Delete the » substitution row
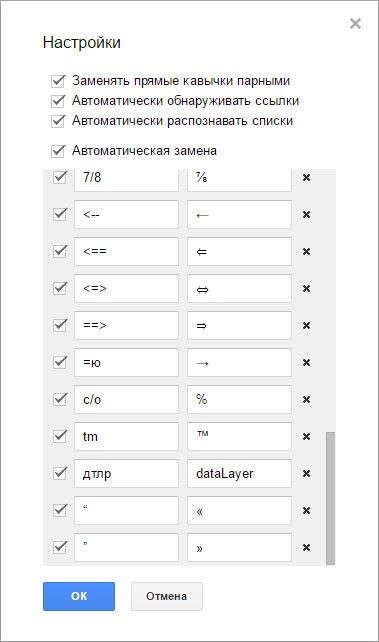Image resolution: width=379 pixels, height=642 pixels. (x=306, y=547)
